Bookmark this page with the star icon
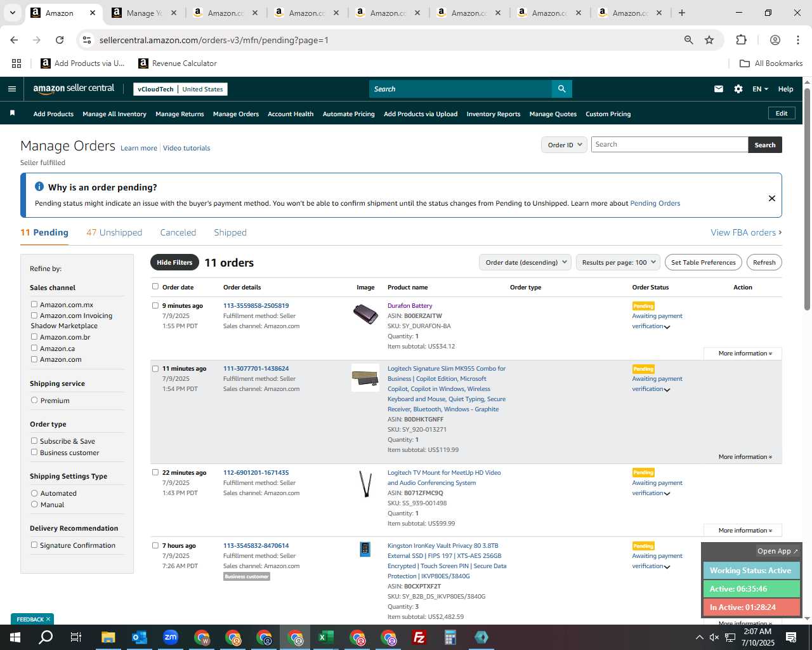 coord(709,40)
